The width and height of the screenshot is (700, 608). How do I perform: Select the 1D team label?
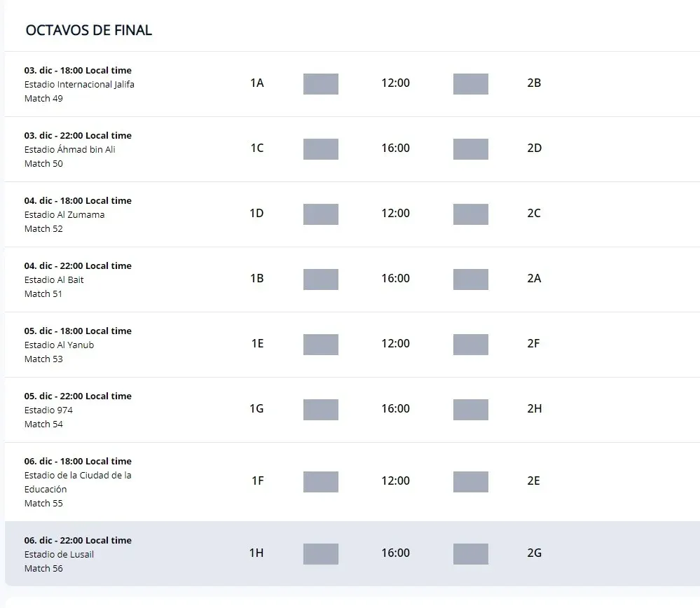pyautogui.click(x=257, y=213)
